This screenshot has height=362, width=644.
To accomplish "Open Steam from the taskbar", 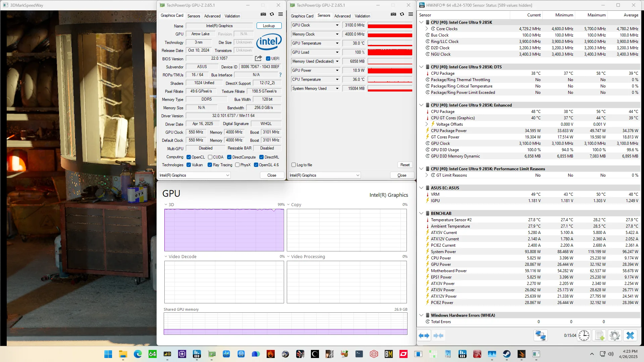I will [x=506, y=354].
